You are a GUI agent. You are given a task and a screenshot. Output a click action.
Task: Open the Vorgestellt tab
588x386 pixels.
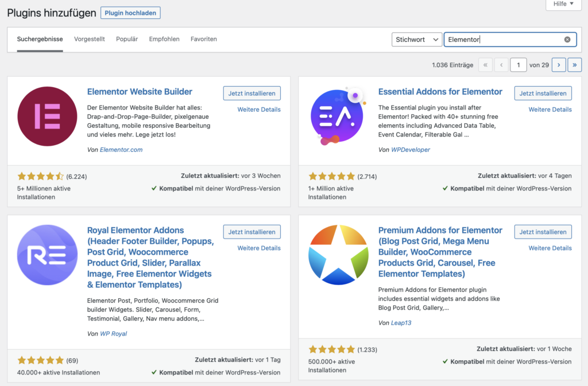[x=89, y=39]
